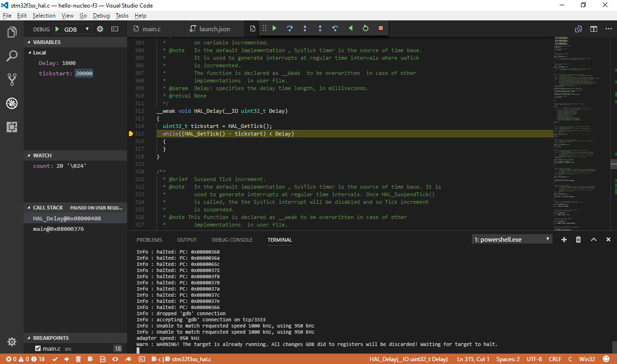This screenshot has width=617, height=364.
Task: Select the GDB debug configuration dropdown
Action: [76, 29]
